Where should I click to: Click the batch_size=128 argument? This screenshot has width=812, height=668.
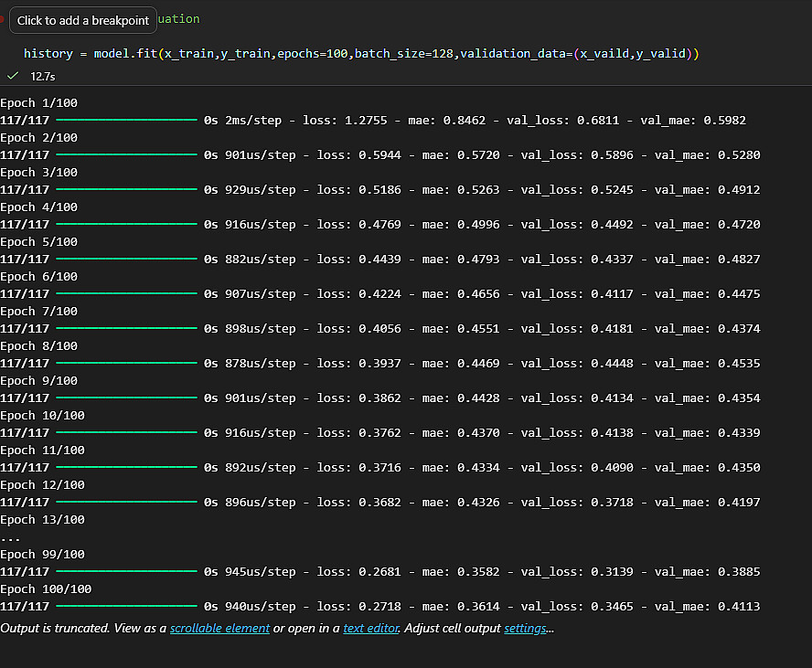404,54
